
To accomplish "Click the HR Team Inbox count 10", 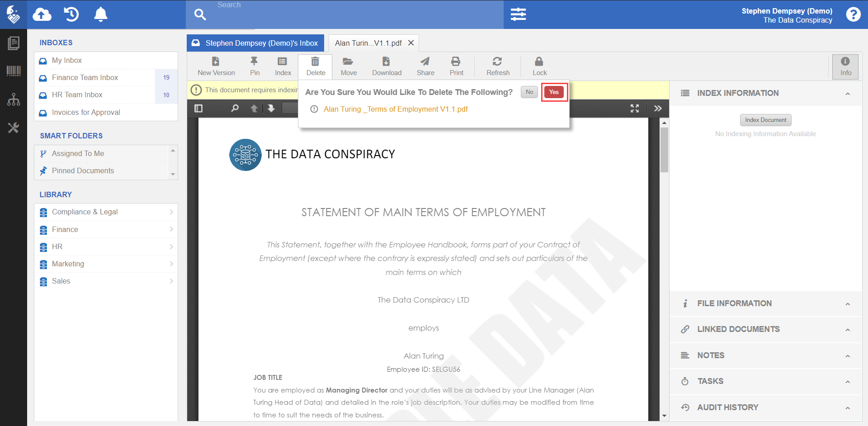I will [x=166, y=95].
